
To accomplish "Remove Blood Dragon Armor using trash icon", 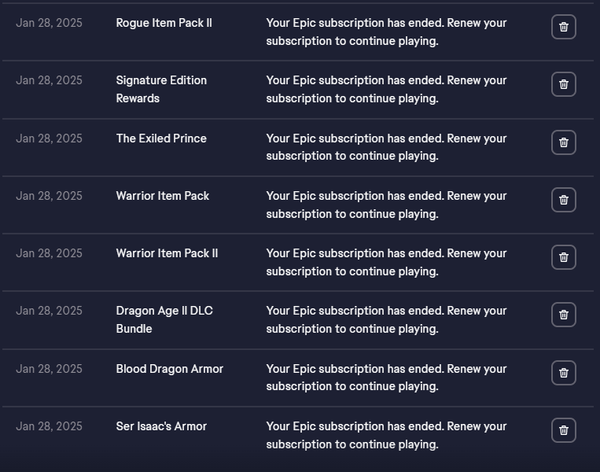I will tap(563, 373).
